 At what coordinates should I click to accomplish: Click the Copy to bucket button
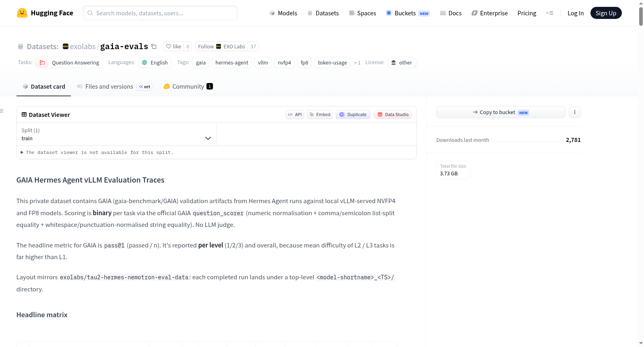tap(501, 112)
